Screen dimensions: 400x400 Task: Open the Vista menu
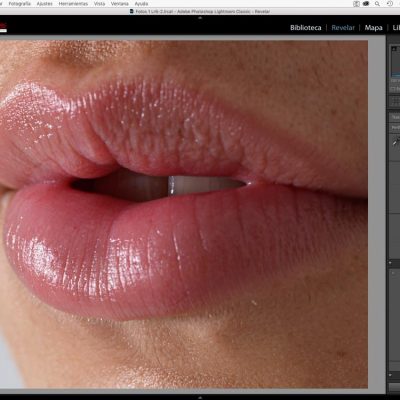click(x=99, y=4)
